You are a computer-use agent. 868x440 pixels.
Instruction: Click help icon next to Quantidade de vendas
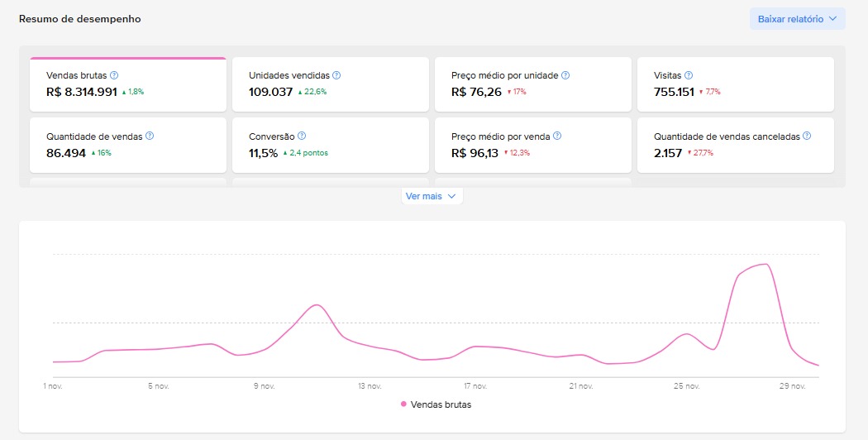(x=150, y=136)
